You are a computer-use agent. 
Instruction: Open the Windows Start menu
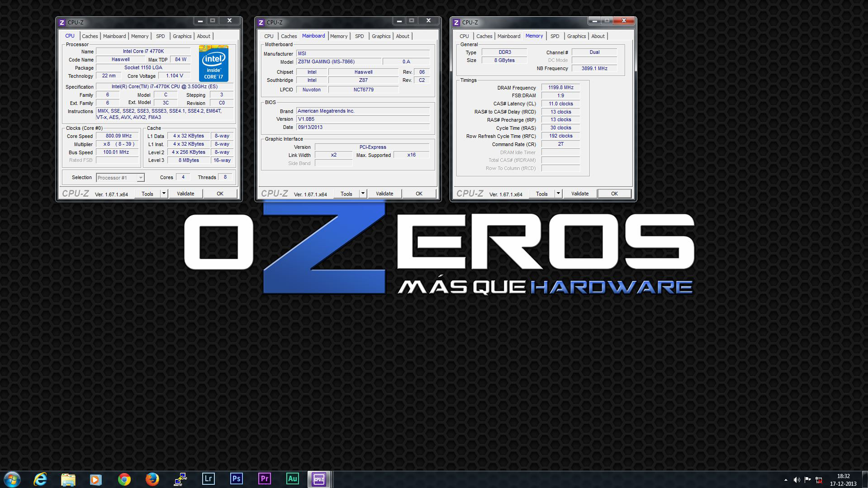[x=12, y=479]
